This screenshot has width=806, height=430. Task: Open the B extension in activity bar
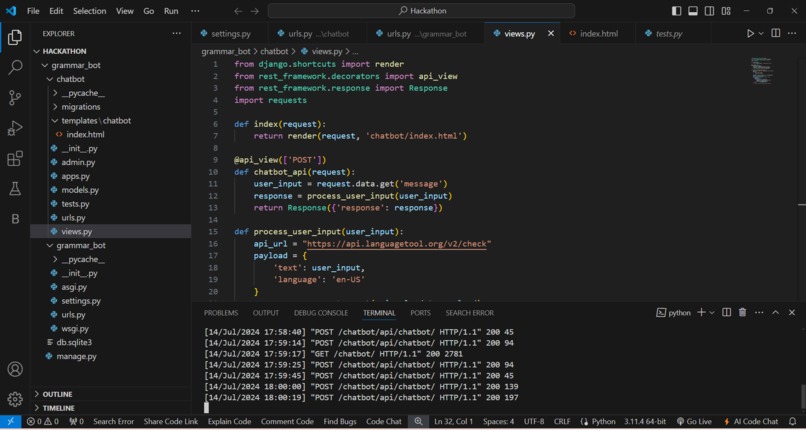coord(15,219)
